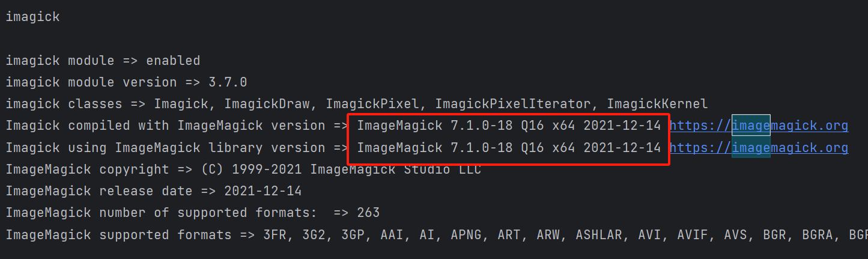Click the 3FR entry in supported formats
This screenshot has width=868, height=259.
point(275,234)
